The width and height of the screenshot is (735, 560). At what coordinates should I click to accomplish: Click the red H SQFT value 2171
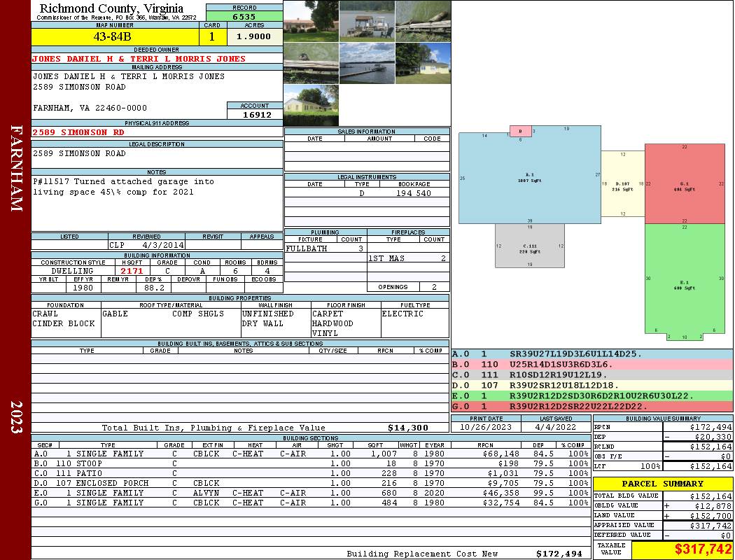[x=132, y=271]
